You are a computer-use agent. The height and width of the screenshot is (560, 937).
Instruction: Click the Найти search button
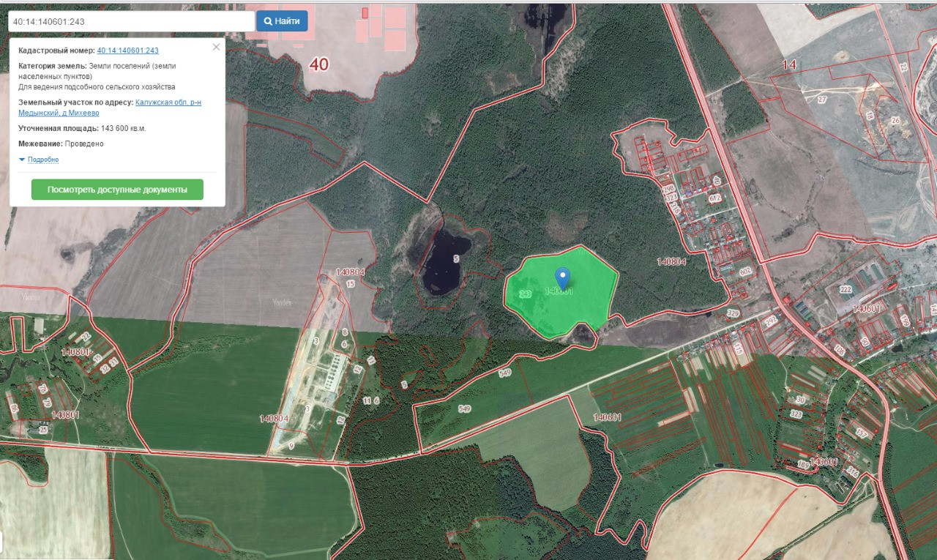pyautogui.click(x=282, y=21)
